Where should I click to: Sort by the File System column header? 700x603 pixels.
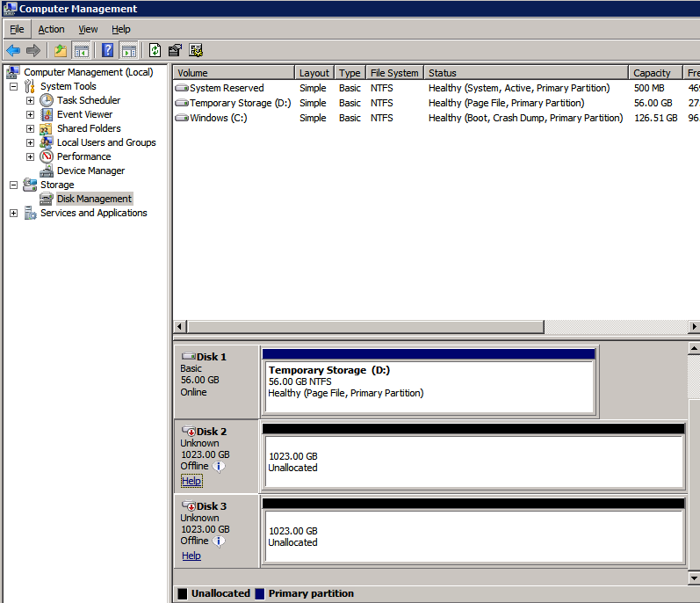pyautogui.click(x=394, y=73)
